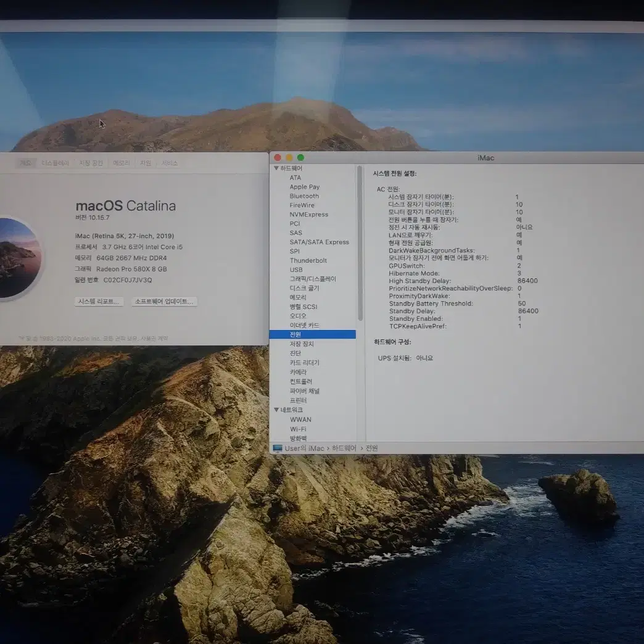The height and width of the screenshot is (644, 644).
Task: Select 저장 장치 in the sidebar
Action: click(x=302, y=344)
